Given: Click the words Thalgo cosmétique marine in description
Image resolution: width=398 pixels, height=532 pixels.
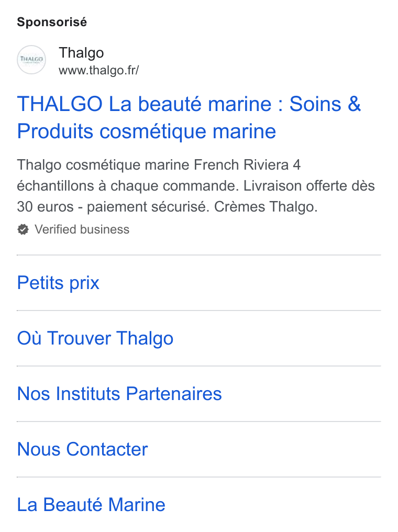Looking at the screenshot, I should pyautogui.click(x=103, y=165).
